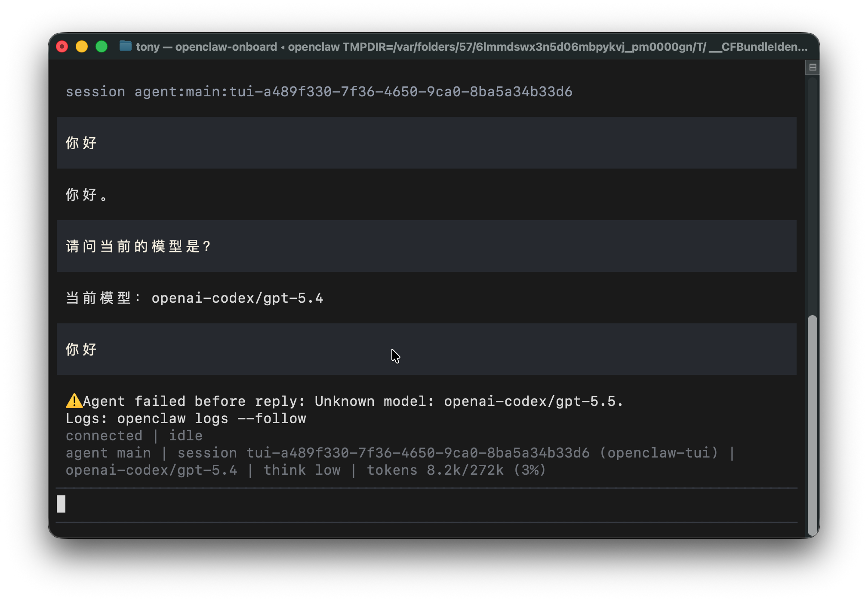
Task: Click the 'openclaw logs --follow' command text
Action: pos(212,418)
